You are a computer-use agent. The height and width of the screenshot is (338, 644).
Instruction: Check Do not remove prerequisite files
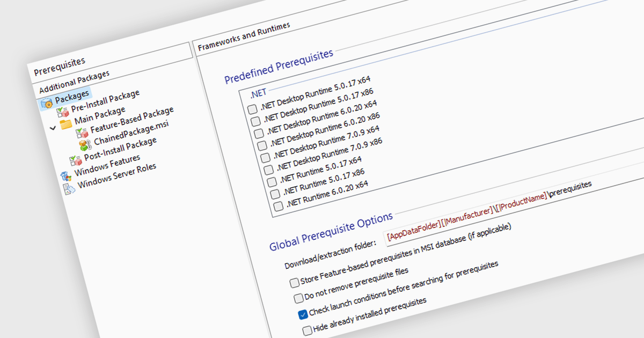(299, 298)
